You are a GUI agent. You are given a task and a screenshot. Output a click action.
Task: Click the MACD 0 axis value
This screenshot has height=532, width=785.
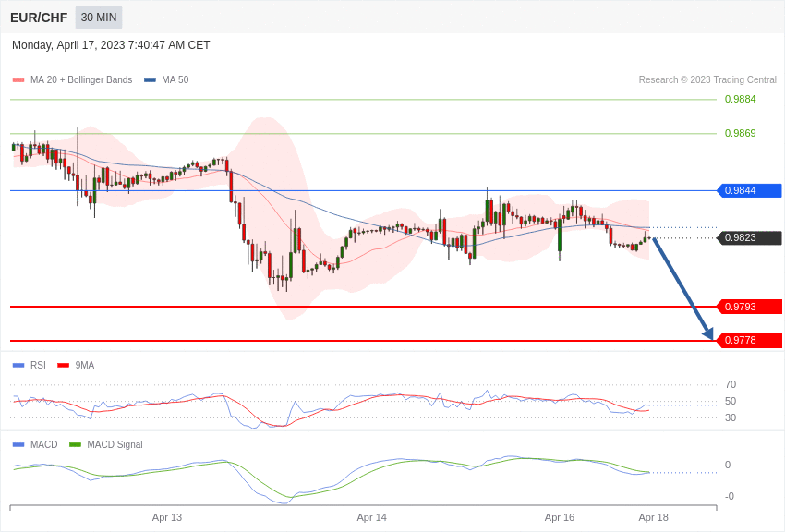728,465
